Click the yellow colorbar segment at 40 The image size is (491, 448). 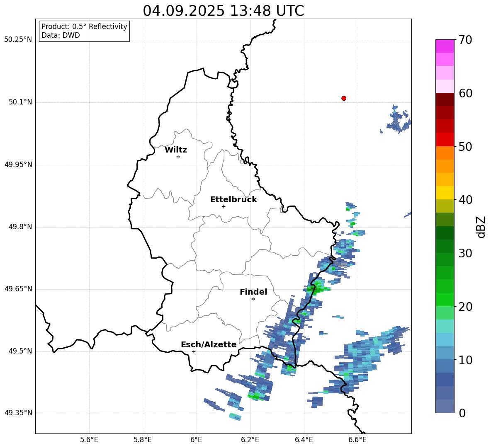[445, 193]
